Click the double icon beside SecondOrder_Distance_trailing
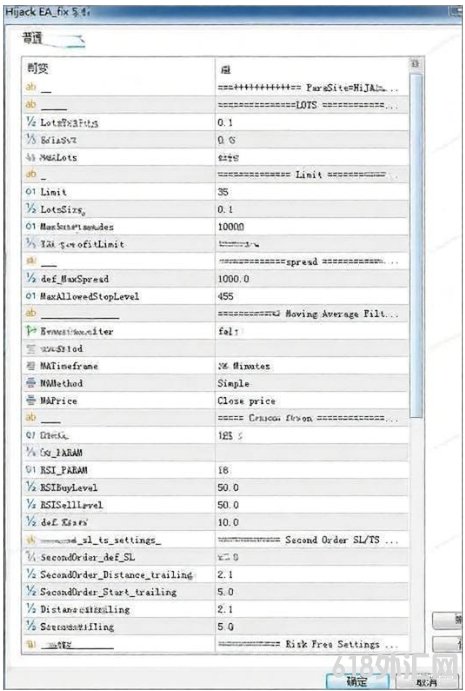Viewport: 465px width, 691px height. 30,574
